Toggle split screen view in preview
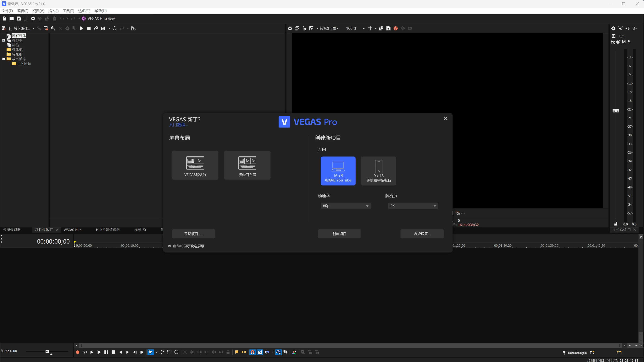This screenshot has width=644, height=362. pos(311,28)
